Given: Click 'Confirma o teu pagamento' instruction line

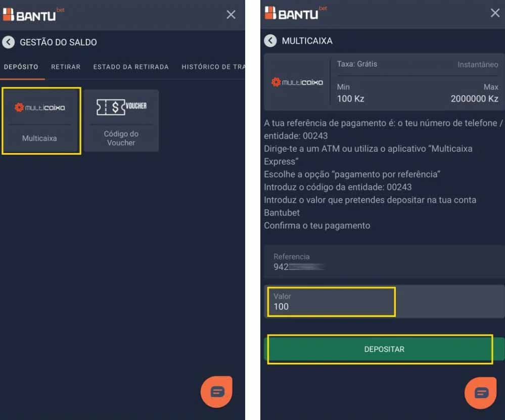Looking at the screenshot, I should tap(317, 225).
